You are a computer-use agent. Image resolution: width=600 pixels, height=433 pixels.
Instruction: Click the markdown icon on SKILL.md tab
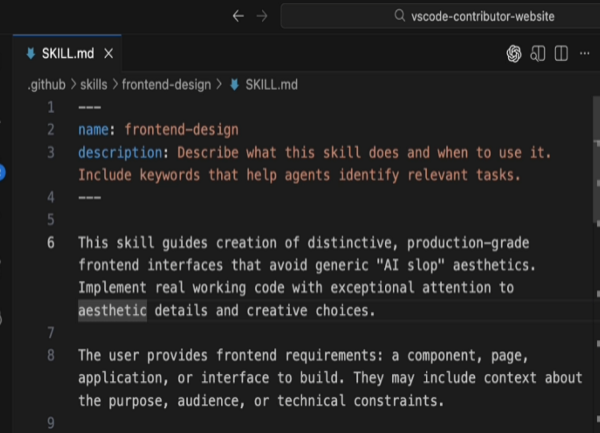pos(31,54)
